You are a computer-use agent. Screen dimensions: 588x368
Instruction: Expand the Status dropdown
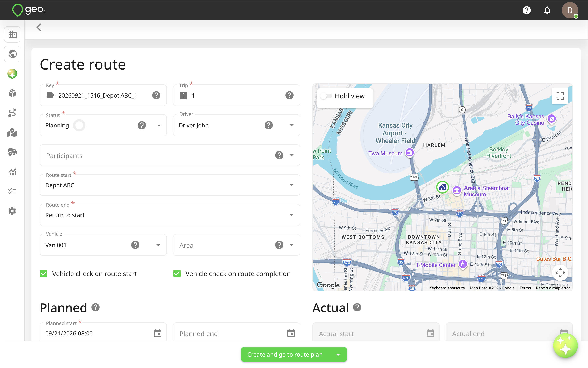(159, 126)
